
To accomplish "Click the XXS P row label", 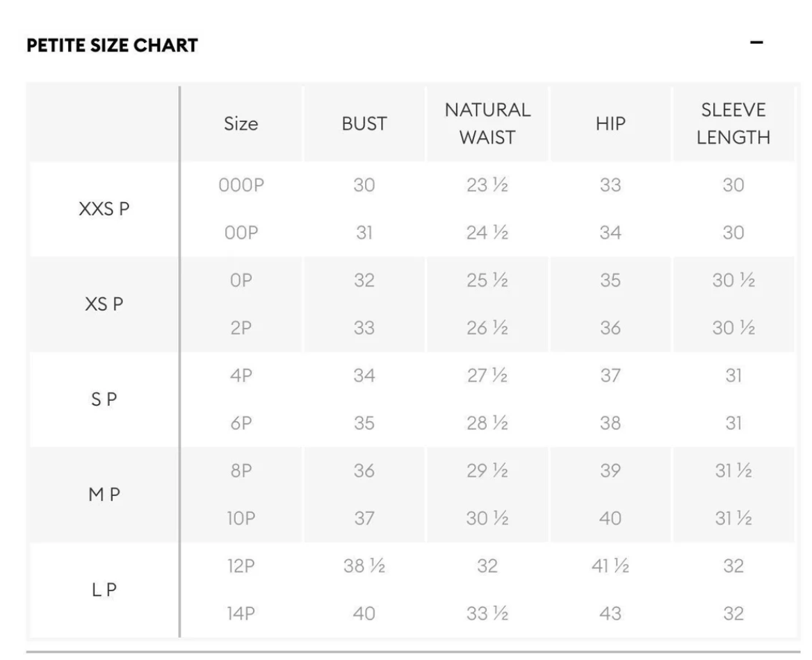I will (x=104, y=208).
